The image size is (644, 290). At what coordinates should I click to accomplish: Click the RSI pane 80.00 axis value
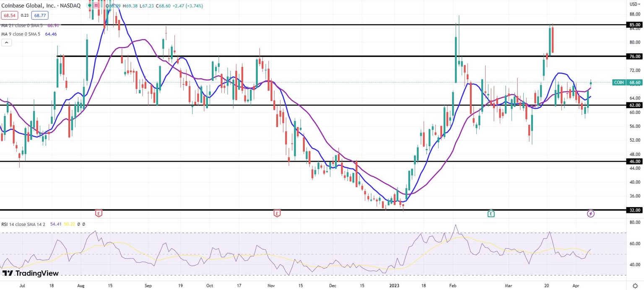click(635, 223)
